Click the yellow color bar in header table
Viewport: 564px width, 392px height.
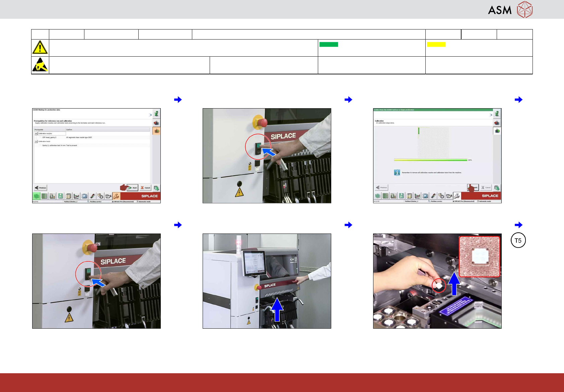(436, 45)
